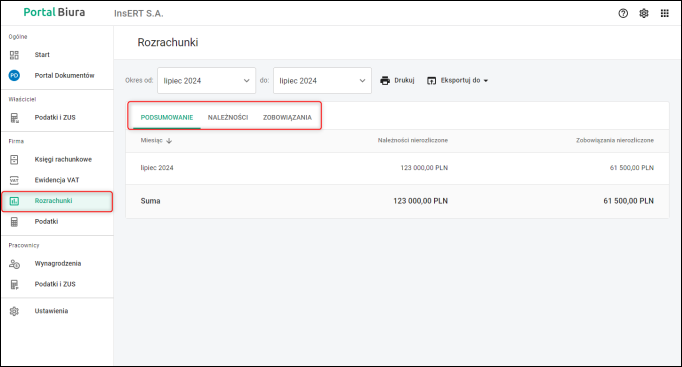Open Księgi rachunkowe menu item
Screen dimensions: 682x367
point(63,160)
